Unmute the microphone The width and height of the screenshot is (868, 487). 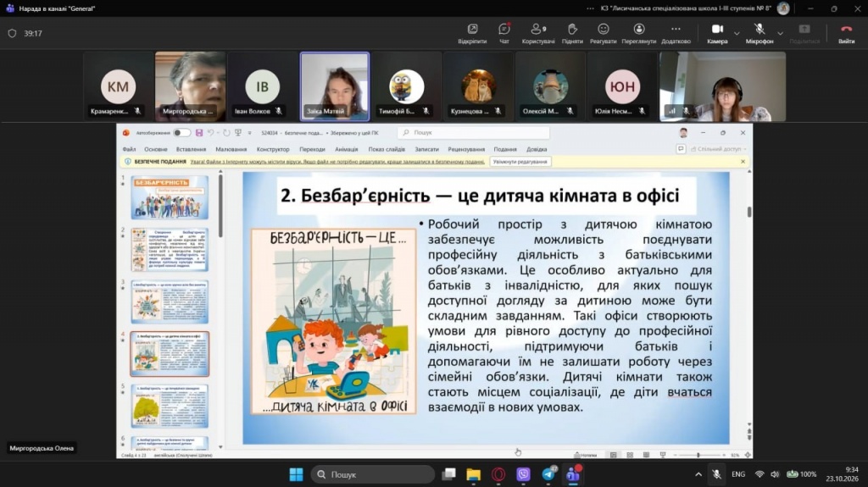pyautogui.click(x=759, y=33)
